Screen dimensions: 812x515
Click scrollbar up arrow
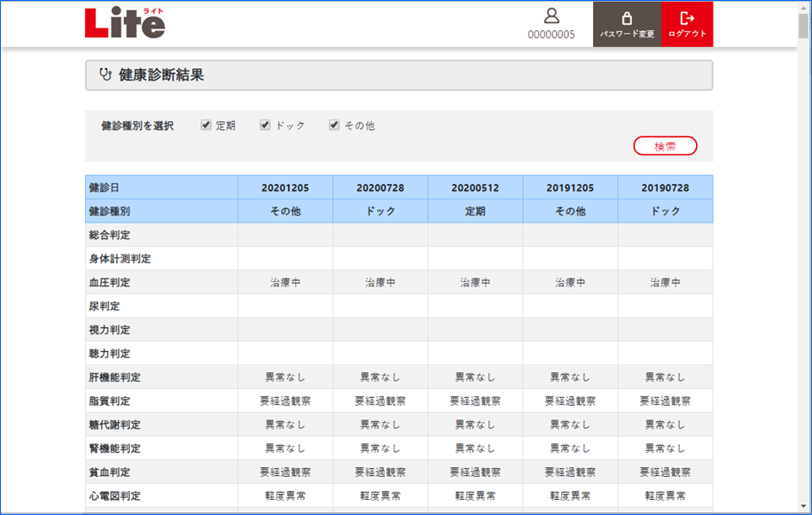click(803, 7)
